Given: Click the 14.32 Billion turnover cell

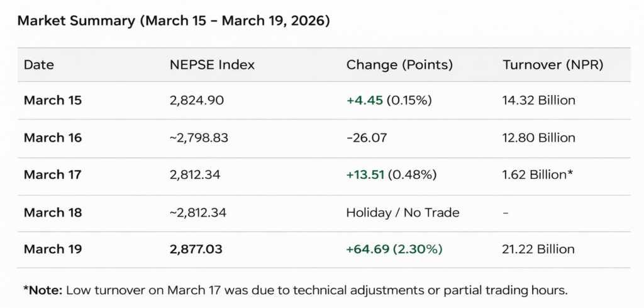Looking at the screenshot, I should tap(538, 100).
